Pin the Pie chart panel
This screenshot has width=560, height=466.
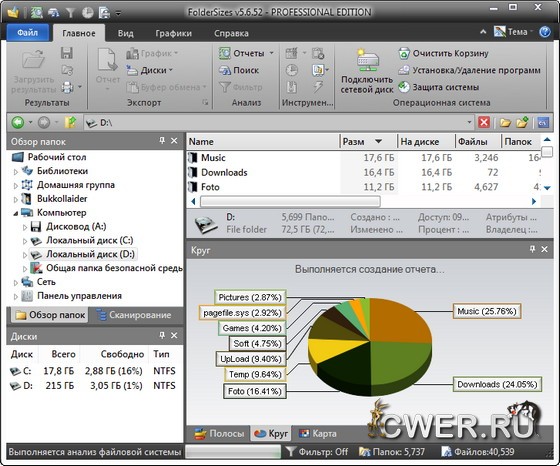point(532,249)
